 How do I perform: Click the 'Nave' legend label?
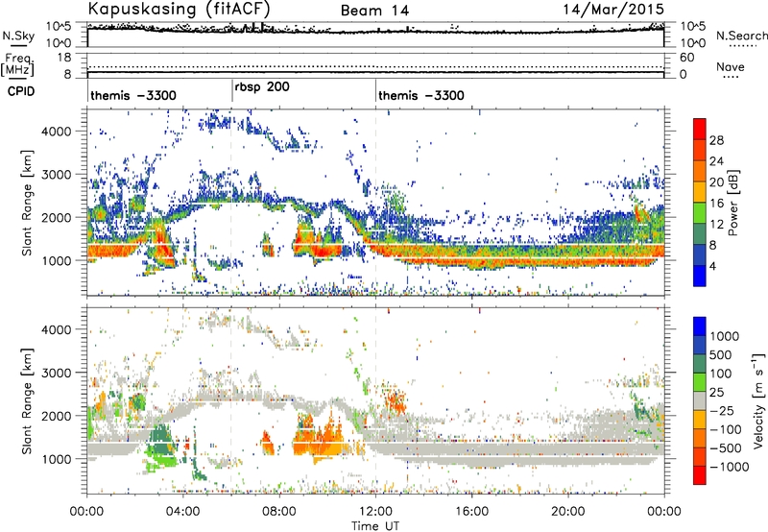(x=731, y=67)
